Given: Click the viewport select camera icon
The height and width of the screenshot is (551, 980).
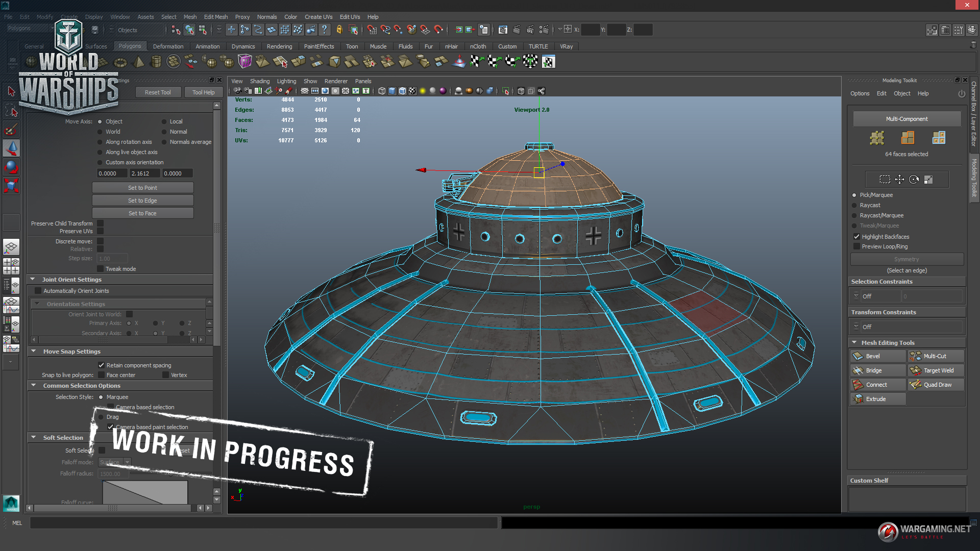Looking at the screenshot, I should tap(237, 91).
